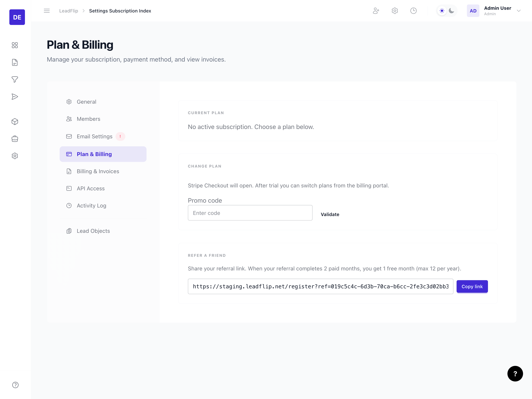
Task: Click the dashboard grid icon in sidebar
Action: 15,45
